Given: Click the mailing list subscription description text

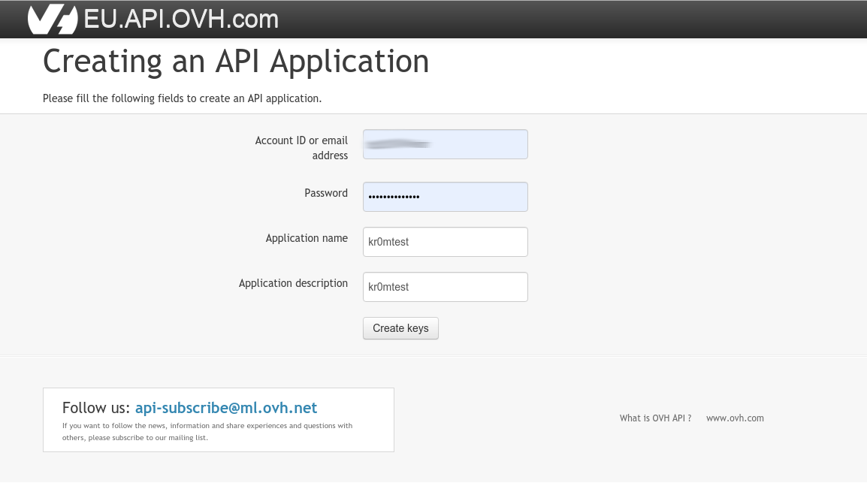Looking at the screenshot, I should pos(207,431).
